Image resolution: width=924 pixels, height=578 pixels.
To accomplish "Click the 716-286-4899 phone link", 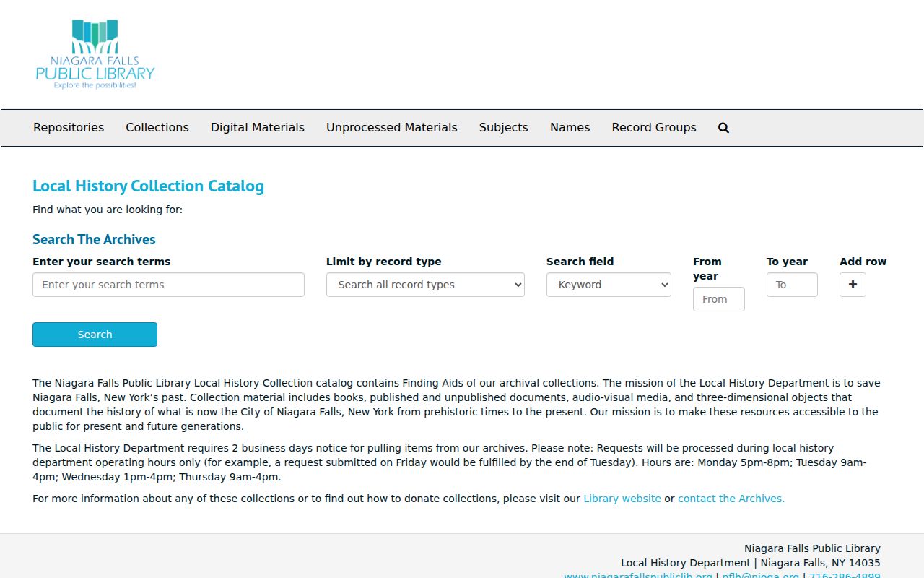I will [845, 574].
